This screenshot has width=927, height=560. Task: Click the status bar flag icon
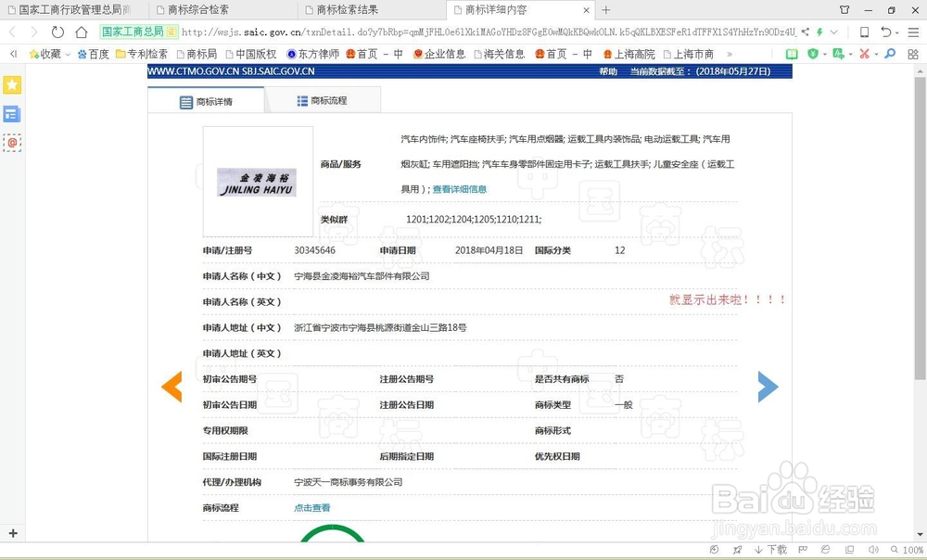click(803, 550)
